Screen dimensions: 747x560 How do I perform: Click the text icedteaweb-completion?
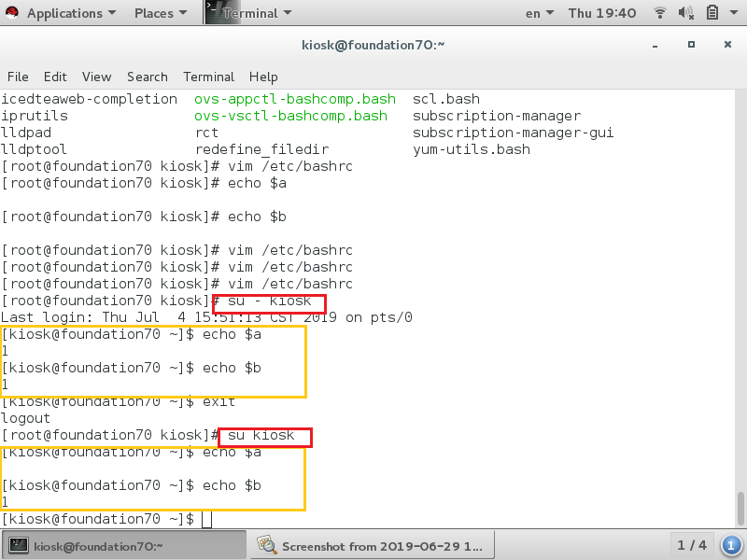(x=89, y=99)
